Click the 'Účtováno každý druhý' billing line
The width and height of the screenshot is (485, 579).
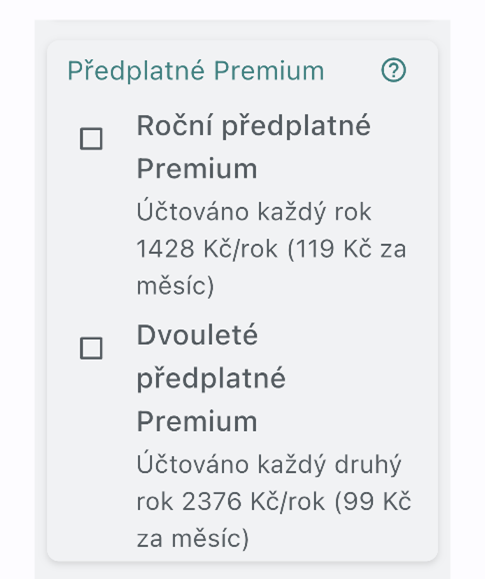point(269,465)
